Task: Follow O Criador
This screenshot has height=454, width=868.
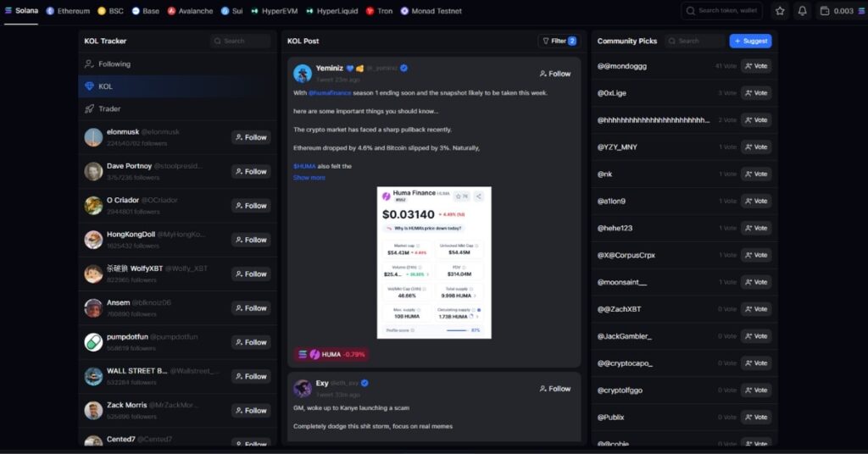Action: pos(251,206)
